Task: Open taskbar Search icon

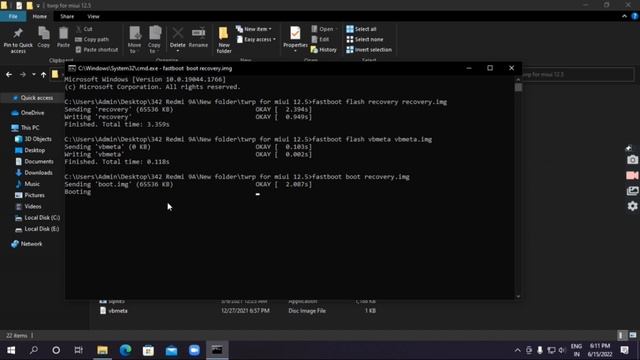Action: click(x=34, y=350)
